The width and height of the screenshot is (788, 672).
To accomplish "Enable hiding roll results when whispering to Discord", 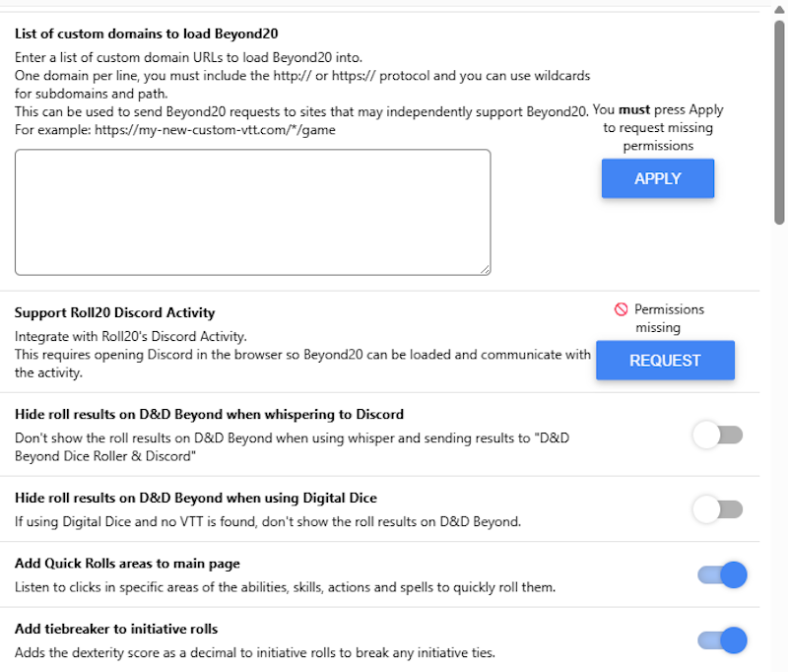I will pos(717,435).
